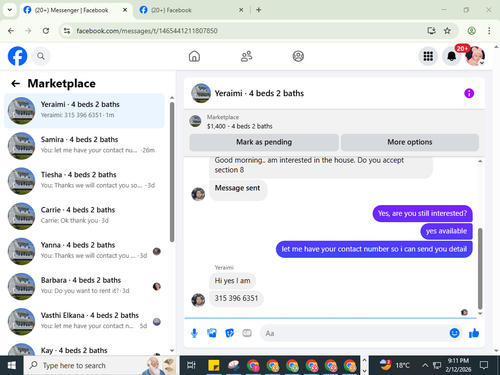
Task: Open Kay 4 beds 2 baths chat
Action: [84, 348]
